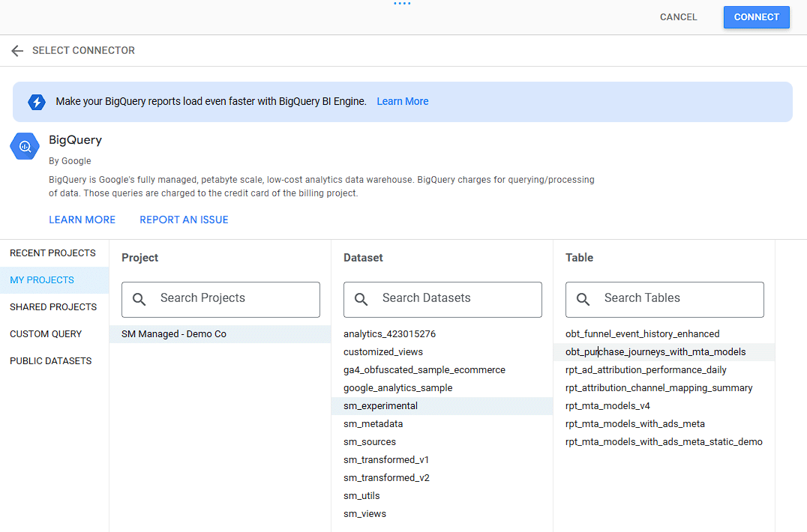Image resolution: width=807 pixels, height=532 pixels.
Task: Select the sm_metadata dataset
Action: (442, 424)
